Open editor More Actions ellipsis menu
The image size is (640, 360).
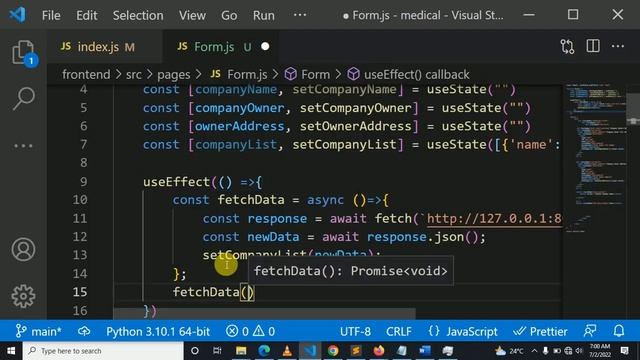618,46
